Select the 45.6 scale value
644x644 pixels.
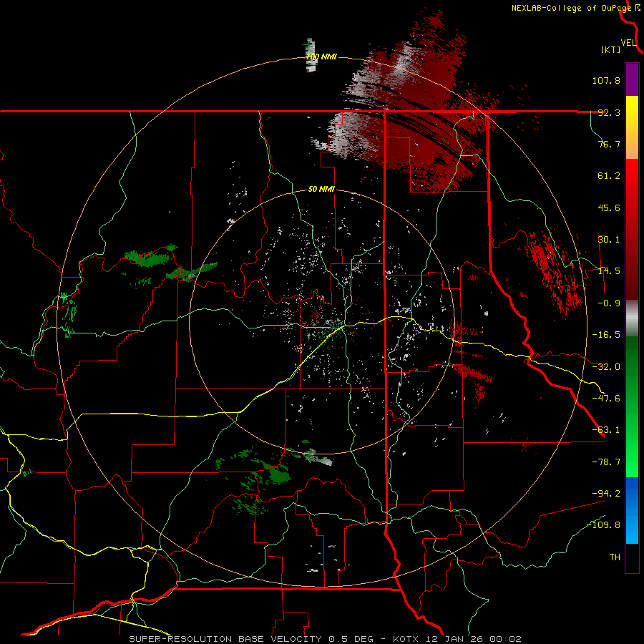coord(609,208)
